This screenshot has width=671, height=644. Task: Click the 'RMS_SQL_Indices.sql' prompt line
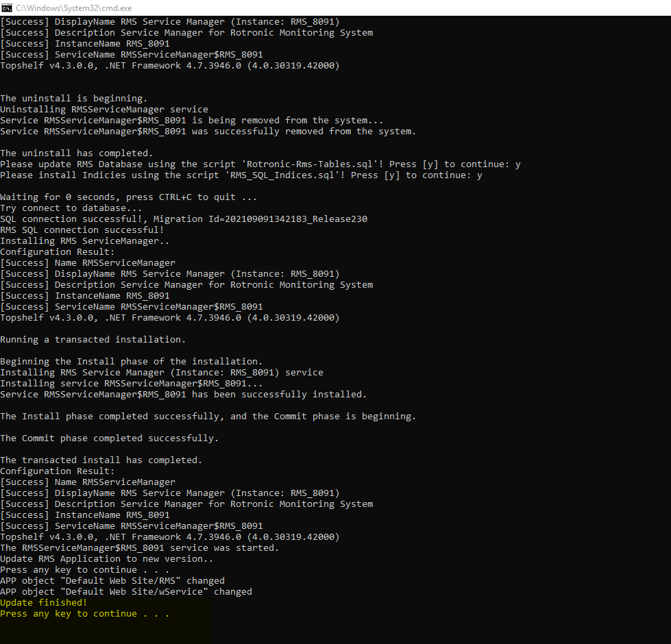coord(241,175)
